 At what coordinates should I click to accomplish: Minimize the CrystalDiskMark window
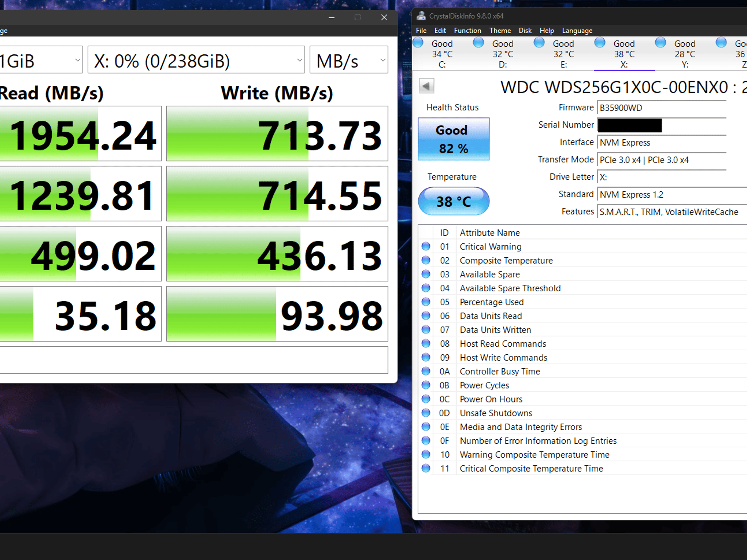332,17
